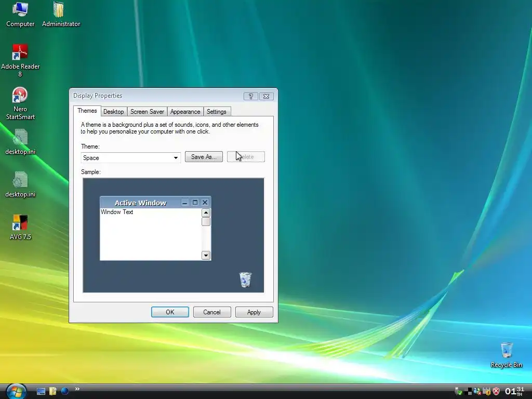The height and width of the screenshot is (399, 532).
Task: Select the lower desktop.ini file above AVG
Action: point(20,184)
